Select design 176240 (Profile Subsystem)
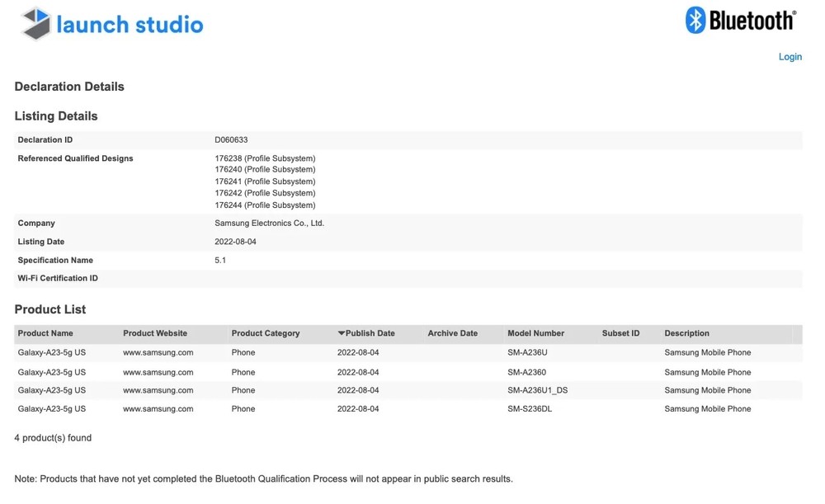 click(x=265, y=169)
